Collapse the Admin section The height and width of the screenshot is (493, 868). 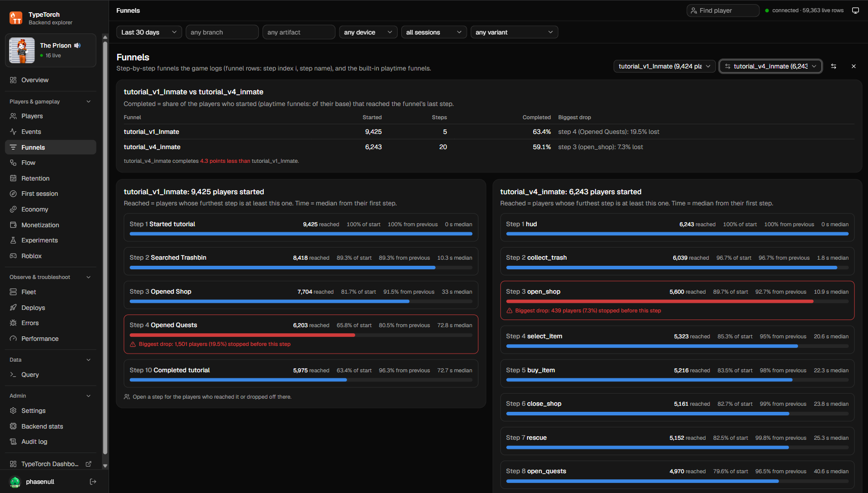pos(51,396)
